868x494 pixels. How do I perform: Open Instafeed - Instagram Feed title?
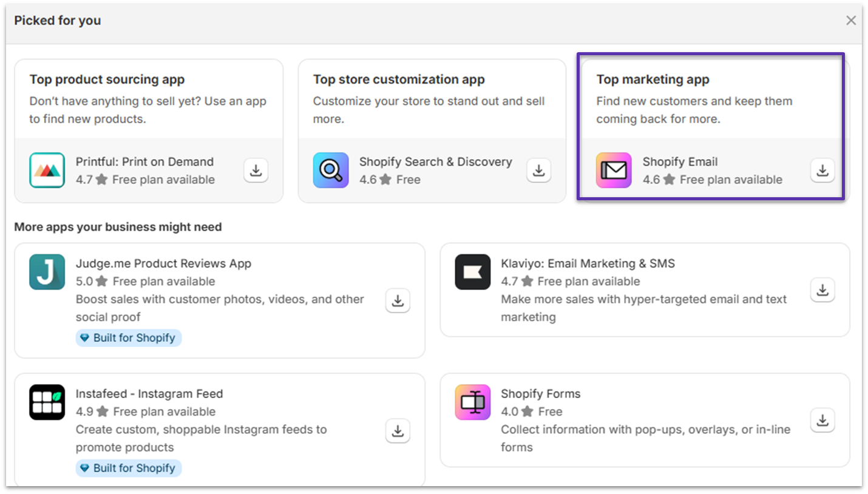coord(149,393)
